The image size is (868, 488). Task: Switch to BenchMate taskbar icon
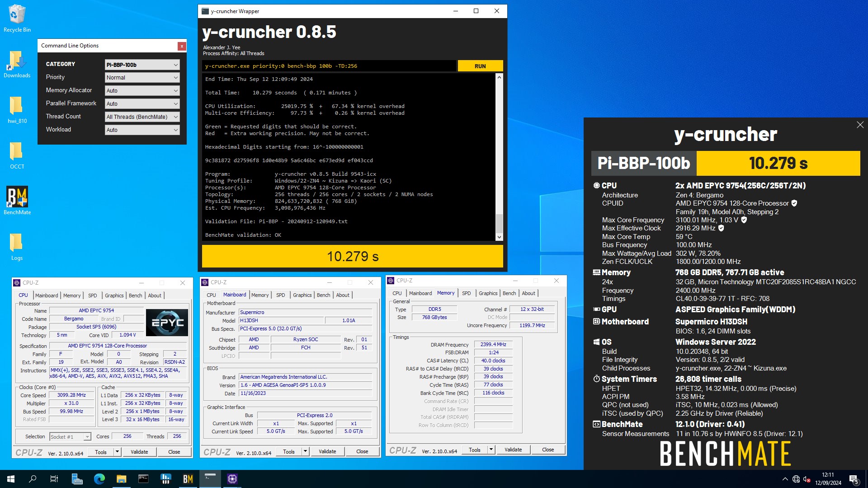pos(188,479)
